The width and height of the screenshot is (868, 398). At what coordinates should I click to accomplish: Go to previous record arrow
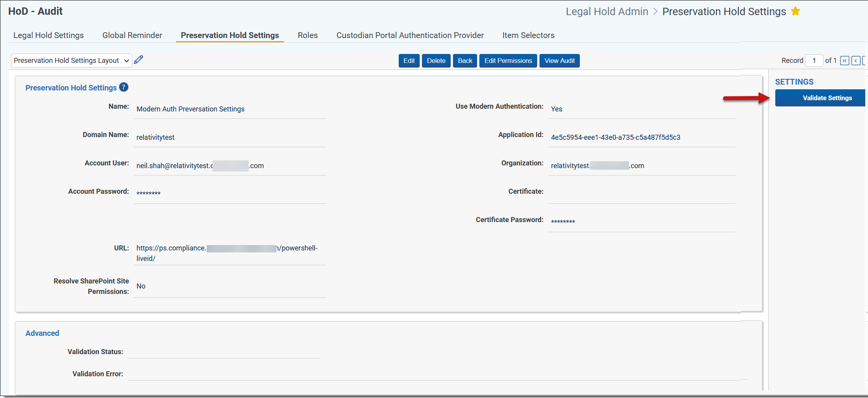856,61
